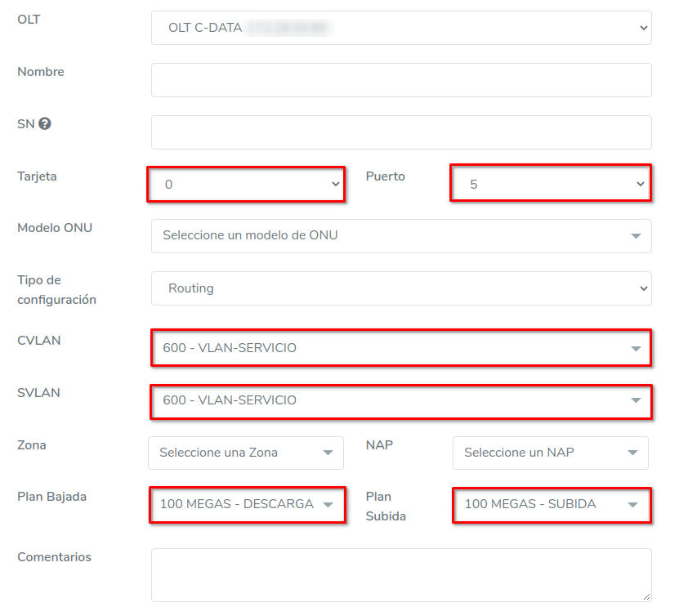Screen dimensions: 679x616
Task: Expand the Routing configuration type dropdown
Action: 400,288
